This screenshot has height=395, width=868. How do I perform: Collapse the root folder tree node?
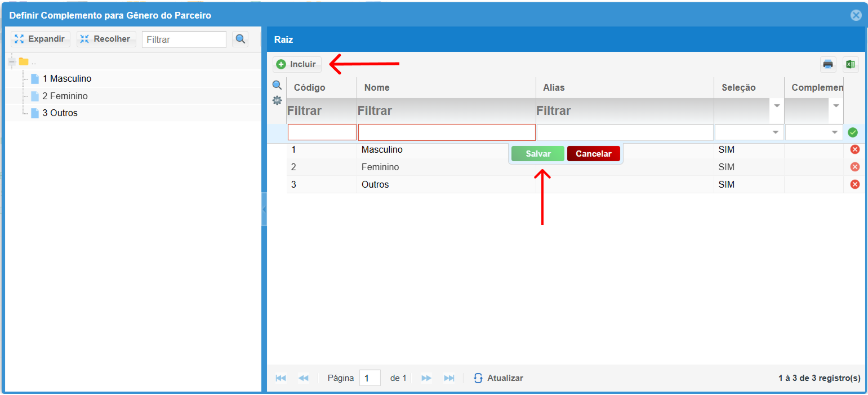coord(12,61)
